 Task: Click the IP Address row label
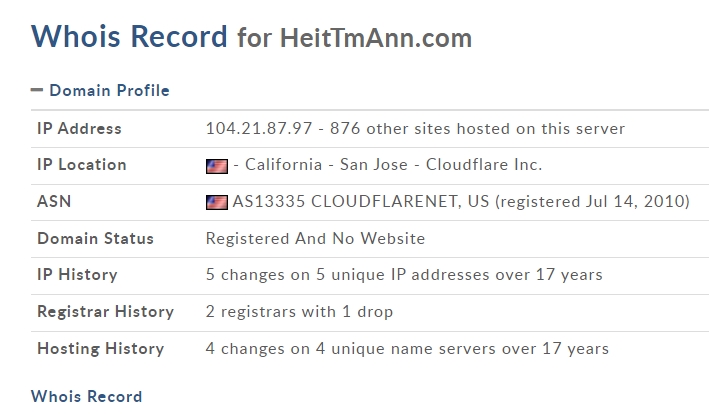(79, 128)
